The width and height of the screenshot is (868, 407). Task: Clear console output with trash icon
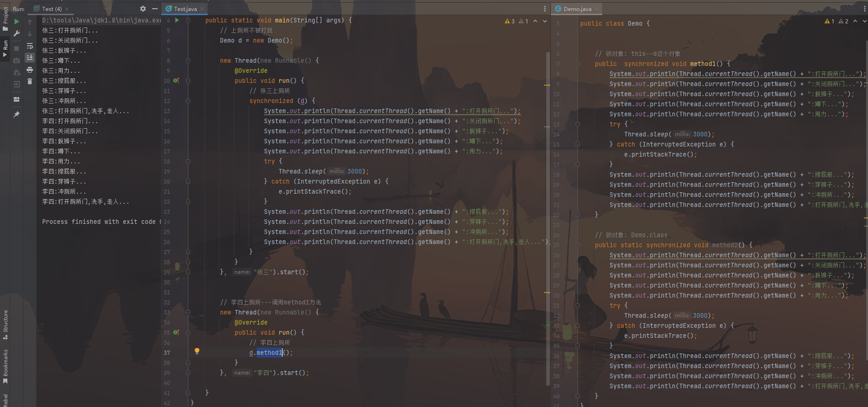click(x=30, y=81)
